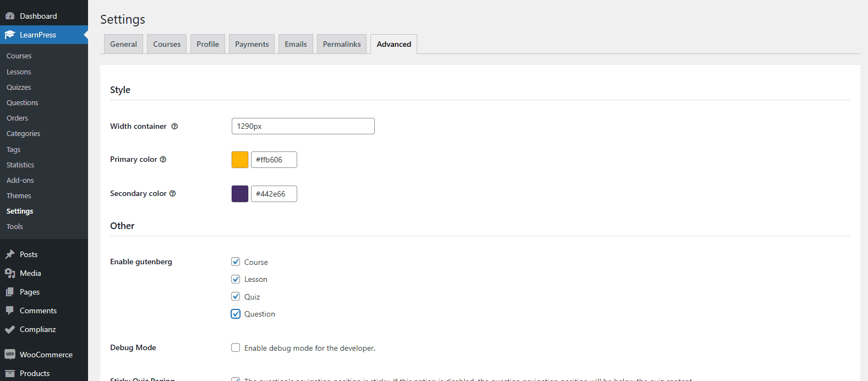
Task: Uncheck the Course gutenberg checkbox
Action: point(236,262)
